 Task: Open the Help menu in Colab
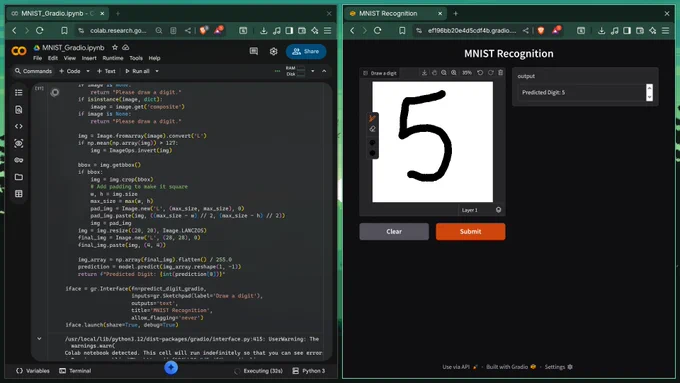click(154, 58)
